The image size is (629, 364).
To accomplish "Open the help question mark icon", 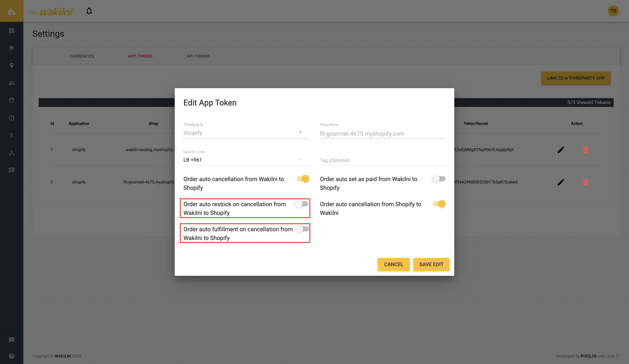I will tap(11, 356).
